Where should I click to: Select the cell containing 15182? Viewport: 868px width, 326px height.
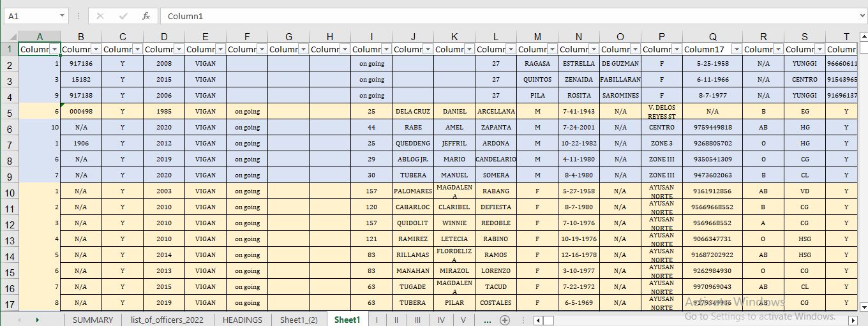[x=81, y=80]
